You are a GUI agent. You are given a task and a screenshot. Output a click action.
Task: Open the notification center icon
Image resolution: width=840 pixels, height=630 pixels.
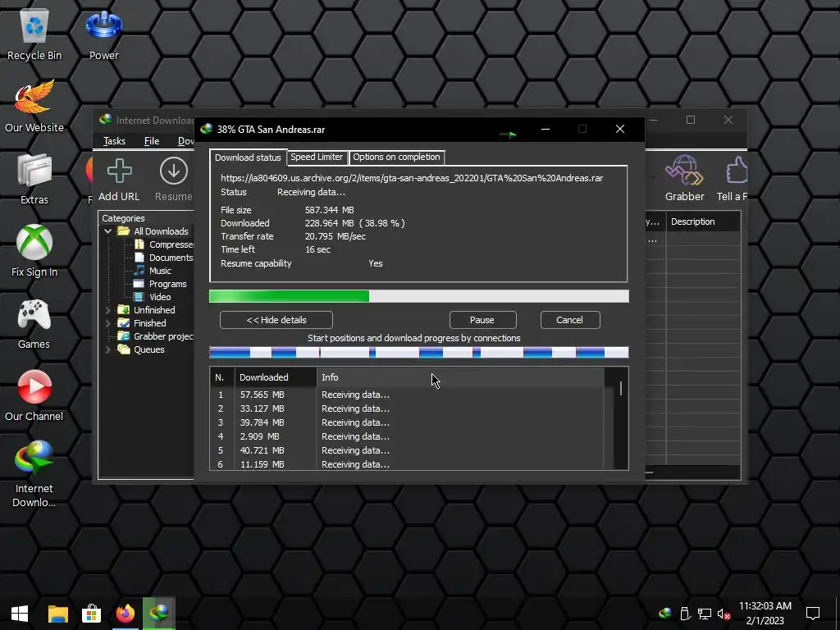click(813, 614)
